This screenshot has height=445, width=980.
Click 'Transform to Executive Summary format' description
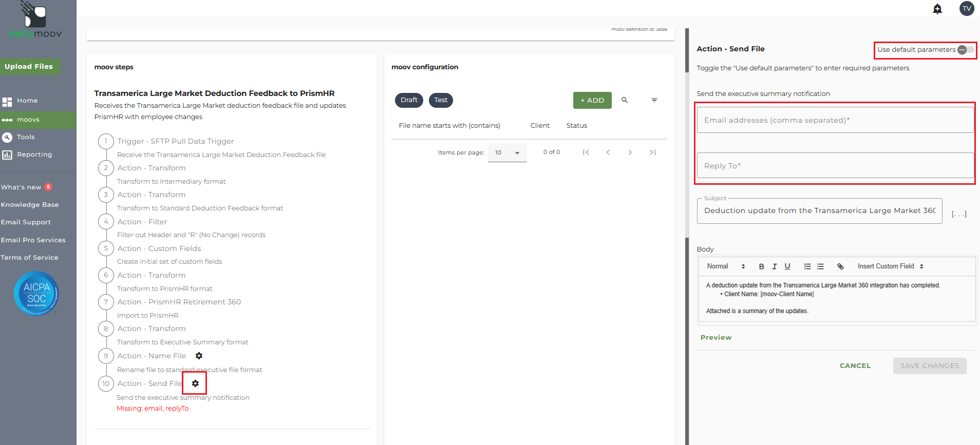click(182, 342)
